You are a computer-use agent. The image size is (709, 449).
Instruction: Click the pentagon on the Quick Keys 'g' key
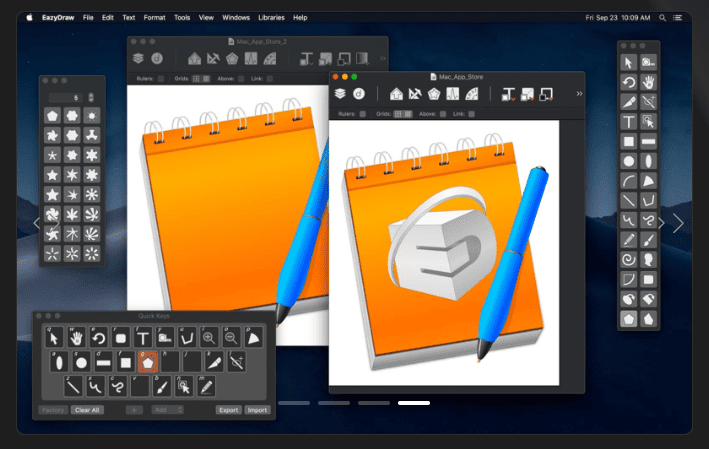coord(147,362)
